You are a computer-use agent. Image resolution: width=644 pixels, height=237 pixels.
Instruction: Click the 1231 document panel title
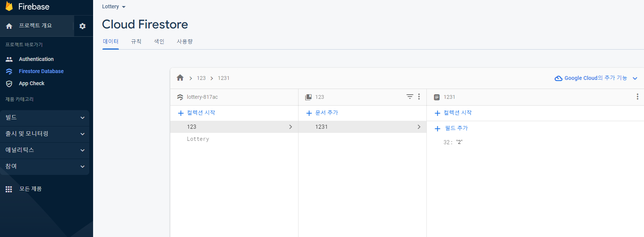click(450, 97)
